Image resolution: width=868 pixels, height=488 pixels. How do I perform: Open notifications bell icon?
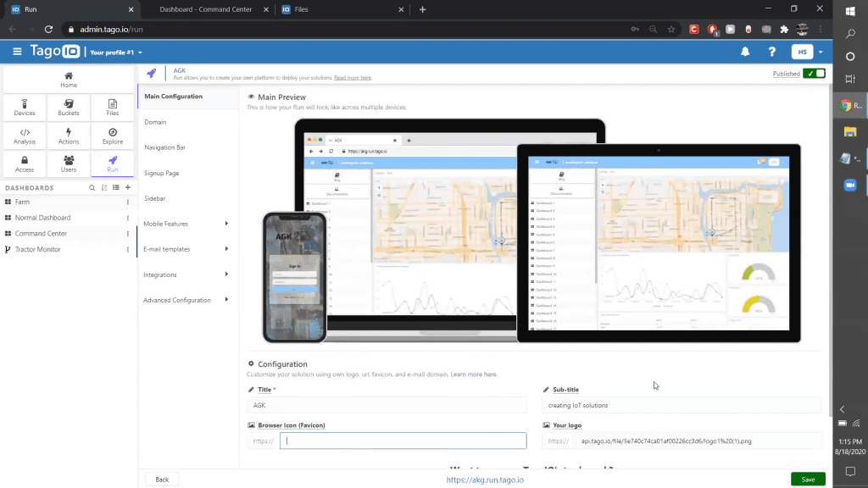[745, 52]
